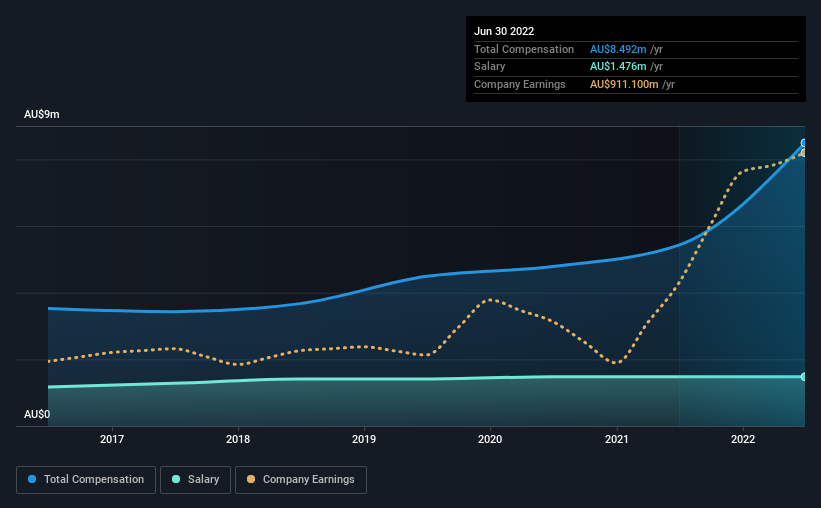Click the teal Salary legend dot
This screenshot has width=821, height=508.
(x=176, y=479)
